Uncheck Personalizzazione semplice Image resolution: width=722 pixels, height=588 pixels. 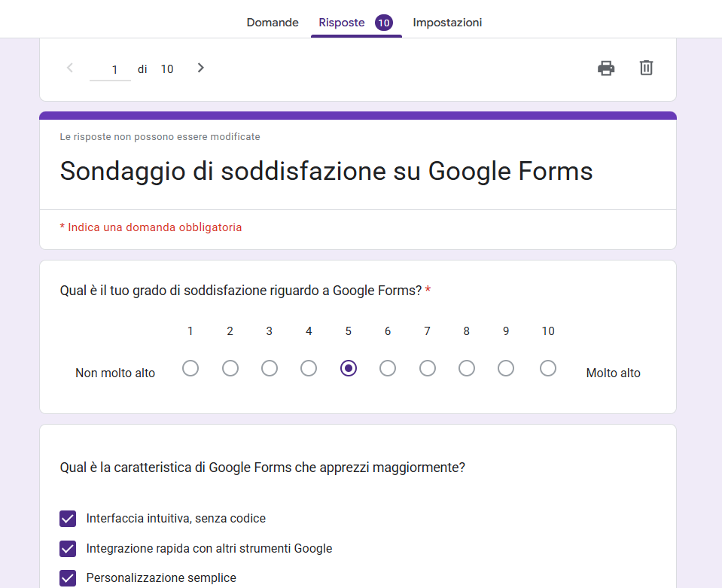(68, 577)
